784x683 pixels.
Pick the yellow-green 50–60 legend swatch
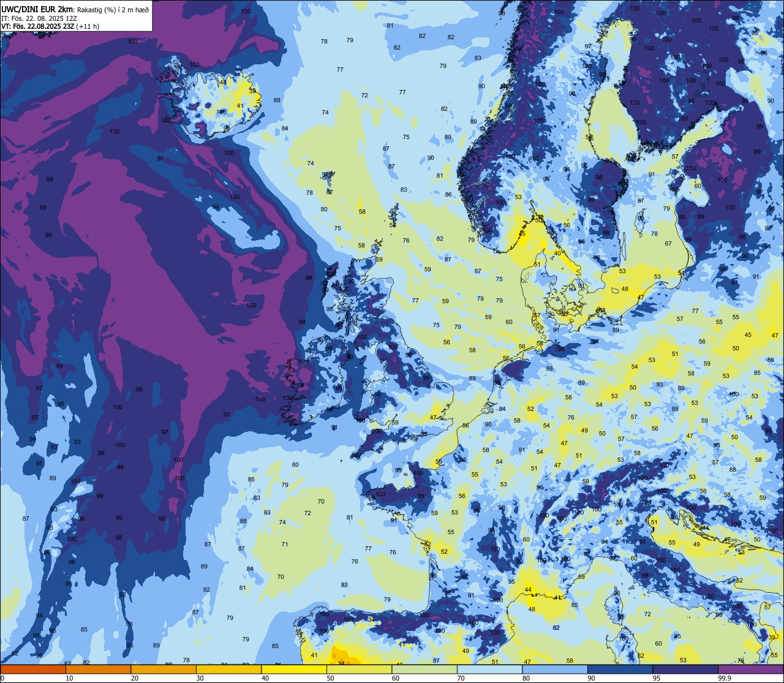(359, 669)
